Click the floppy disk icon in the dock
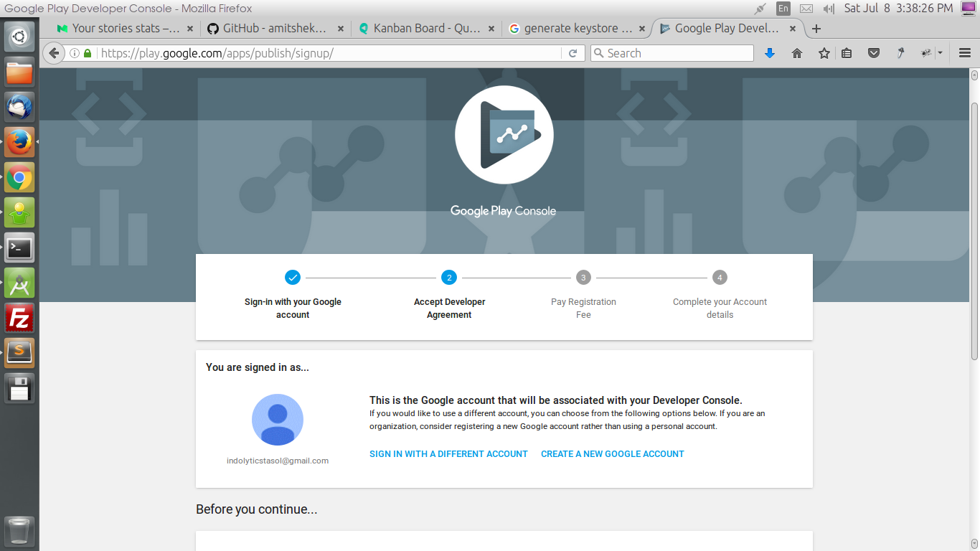This screenshot has height=551, width=980. tap(19, 388)
